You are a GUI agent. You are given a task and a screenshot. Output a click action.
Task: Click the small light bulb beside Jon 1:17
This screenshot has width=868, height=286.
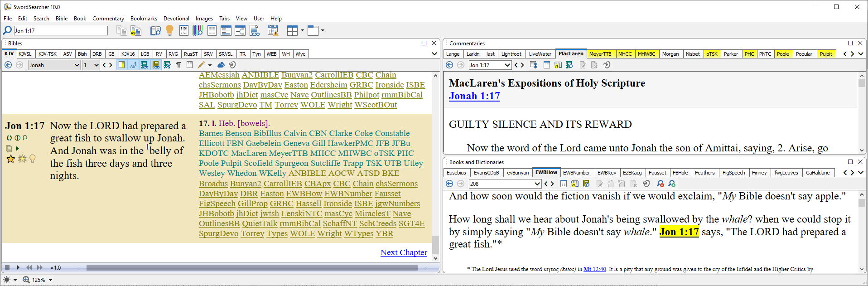click(33, 159)
